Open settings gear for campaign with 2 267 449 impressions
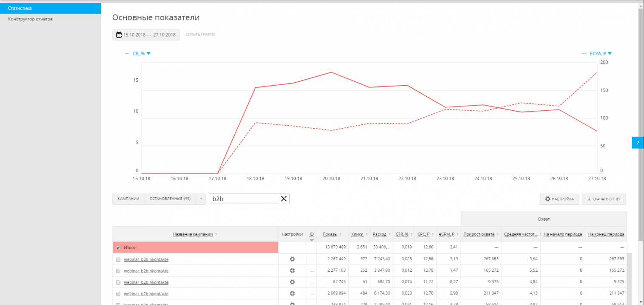The height and width of the screenshot is (305, 644). click(292, 259)
